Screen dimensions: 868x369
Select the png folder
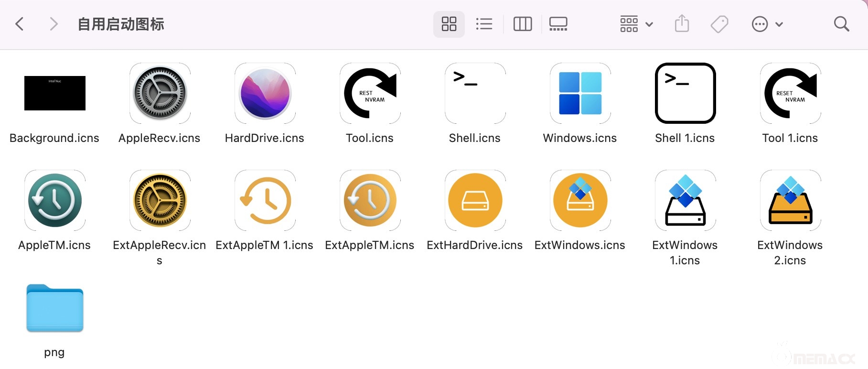(55, 308)
